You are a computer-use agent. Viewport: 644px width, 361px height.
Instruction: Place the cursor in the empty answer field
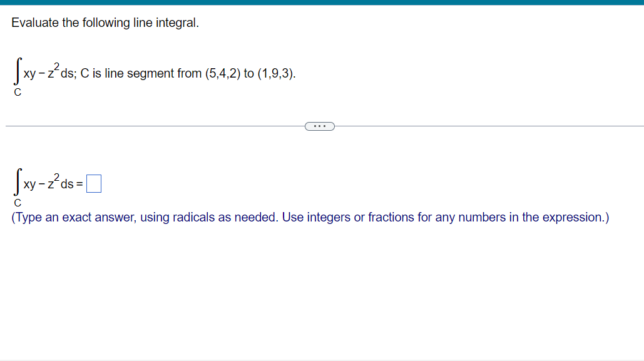click(x=93, y=183)
